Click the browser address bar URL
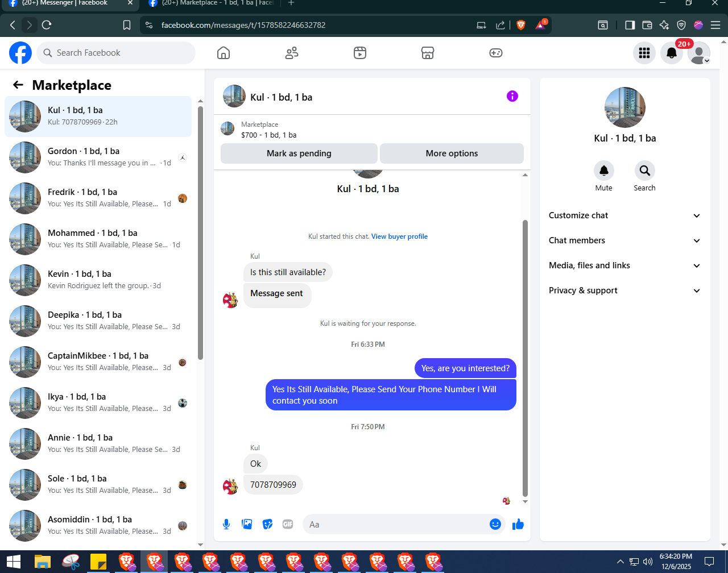This screenshot has height=573, width=728. (243, 25)
